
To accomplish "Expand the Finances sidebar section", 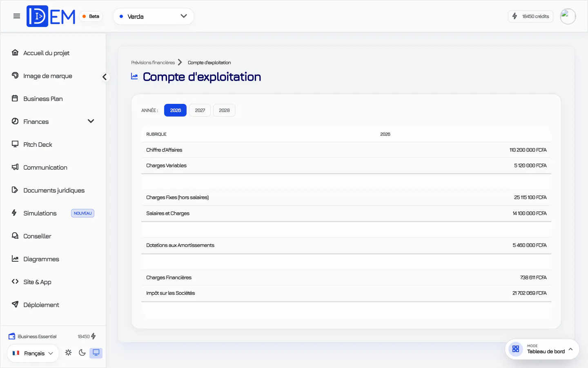I will [53, 121].
